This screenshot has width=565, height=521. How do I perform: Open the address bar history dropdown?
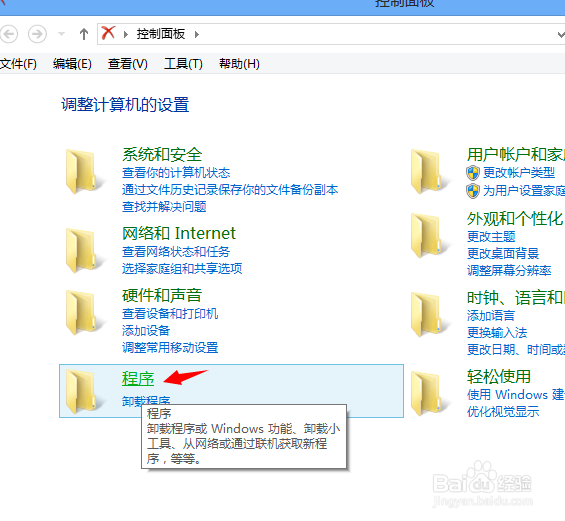561,35
